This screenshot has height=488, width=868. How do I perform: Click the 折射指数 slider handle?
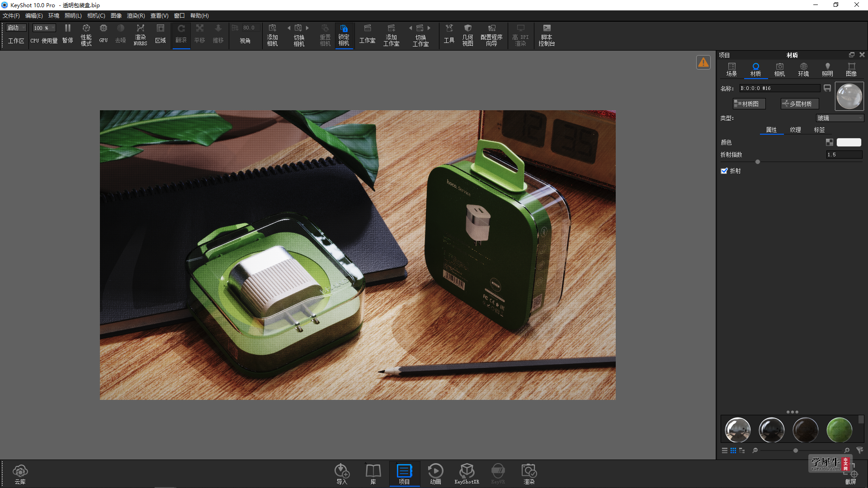click(758, 162)
